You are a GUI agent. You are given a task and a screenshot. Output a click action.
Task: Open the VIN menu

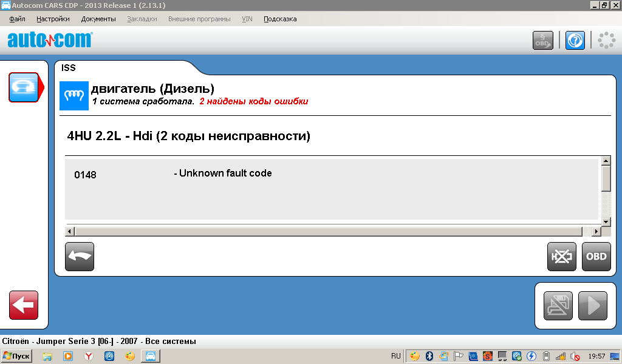247,19
